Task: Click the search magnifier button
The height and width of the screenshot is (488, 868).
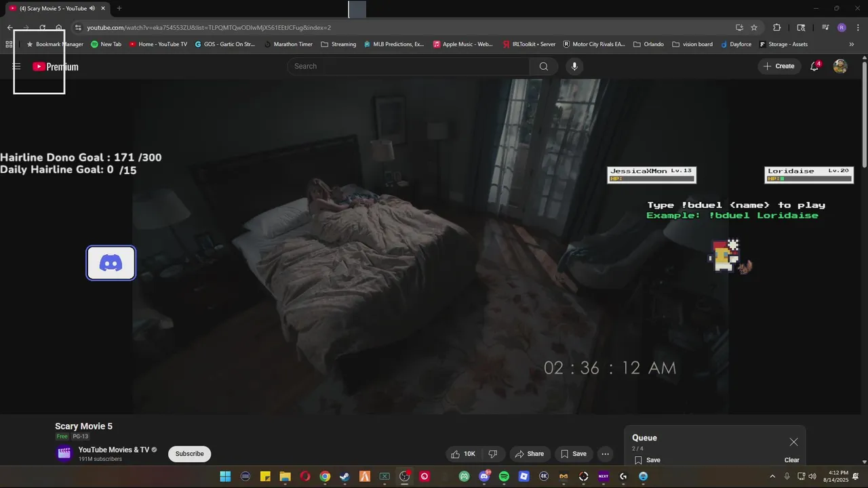Action: (544, 66)
